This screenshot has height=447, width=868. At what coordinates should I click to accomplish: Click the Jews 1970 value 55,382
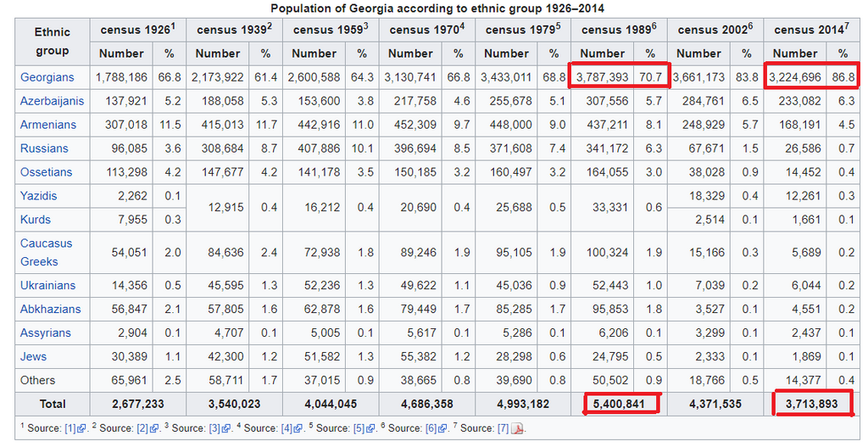pyautogui.click(x=419, y=357)
